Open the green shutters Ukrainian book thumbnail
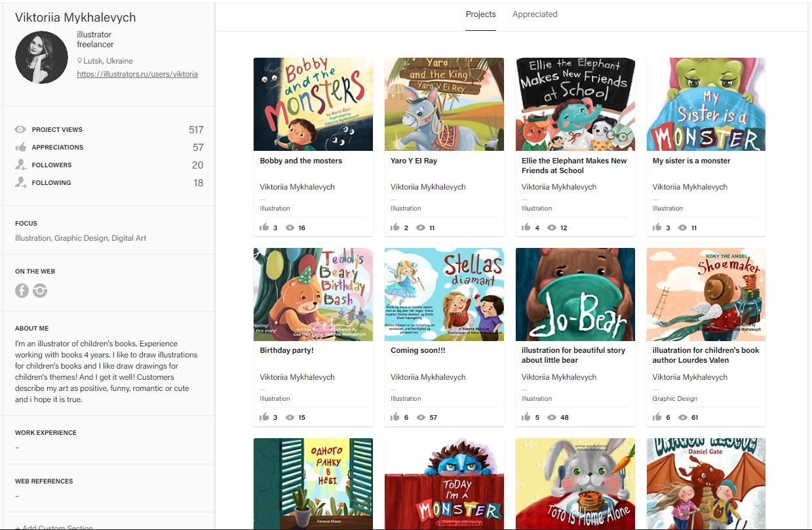Screen dimensions: 812x530 pos(313,484)
